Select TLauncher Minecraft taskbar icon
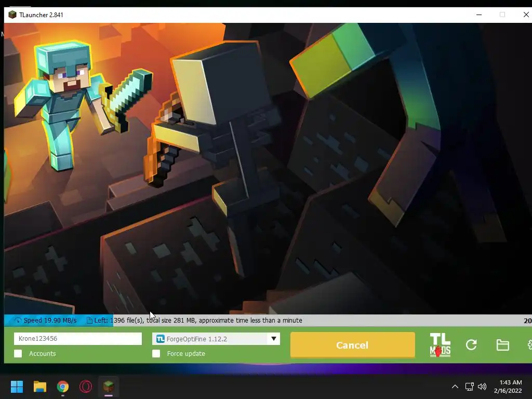This screenshot has width=532, height=399. (109, 386)
